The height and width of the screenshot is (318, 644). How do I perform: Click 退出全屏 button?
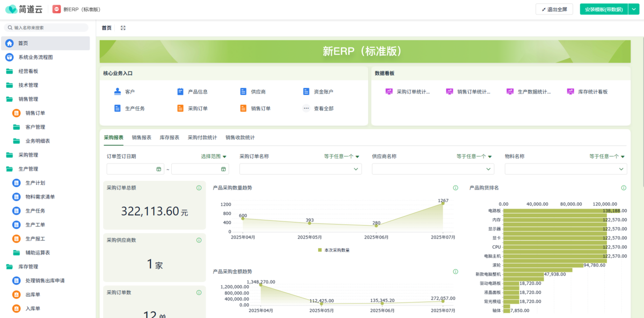pos(554,9)
